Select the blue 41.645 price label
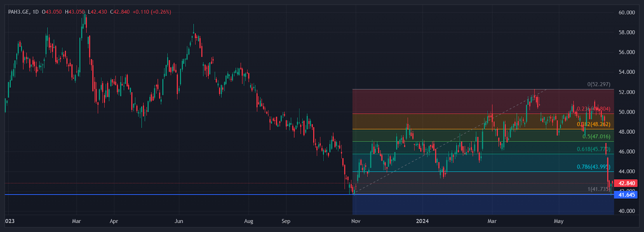The width and height of the screenshot is (644, 232). tap(625, 195)
